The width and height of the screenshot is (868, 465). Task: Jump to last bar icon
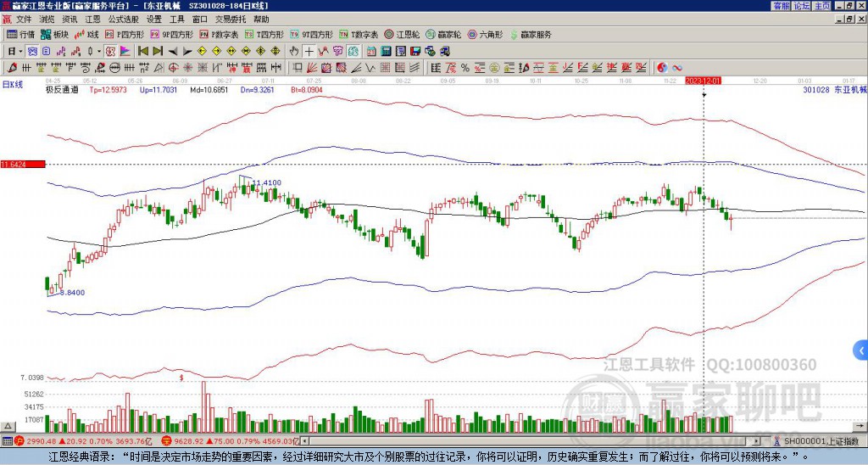(x=158, y=51)
